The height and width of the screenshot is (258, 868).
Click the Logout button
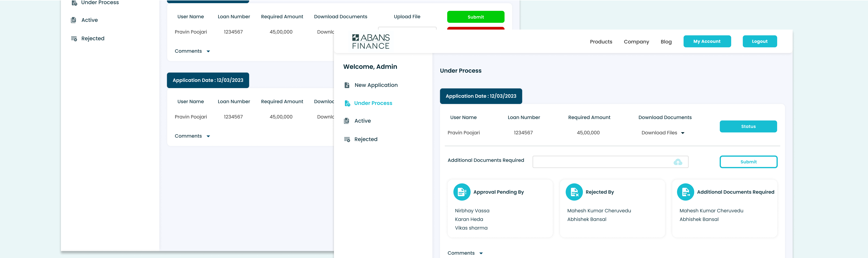tap(759, 41)
